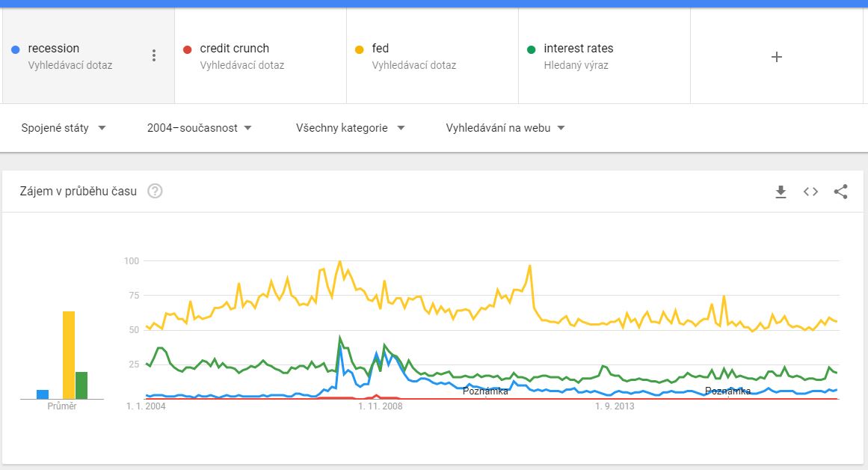
Task: Click the yellow fed line peak at 100
Action: pos(340,262)
